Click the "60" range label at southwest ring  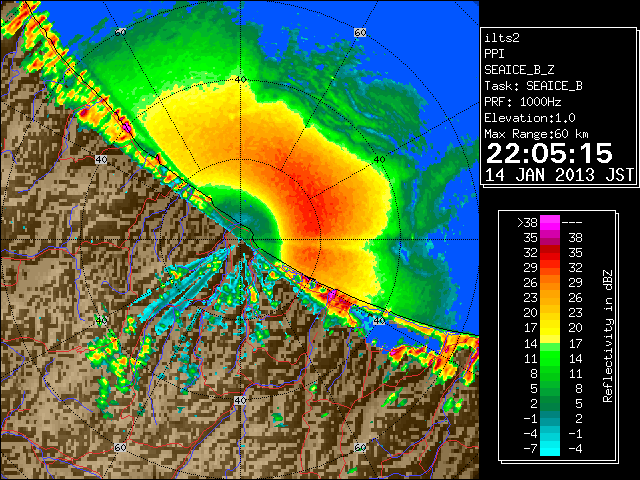click(x=120, y=448)
